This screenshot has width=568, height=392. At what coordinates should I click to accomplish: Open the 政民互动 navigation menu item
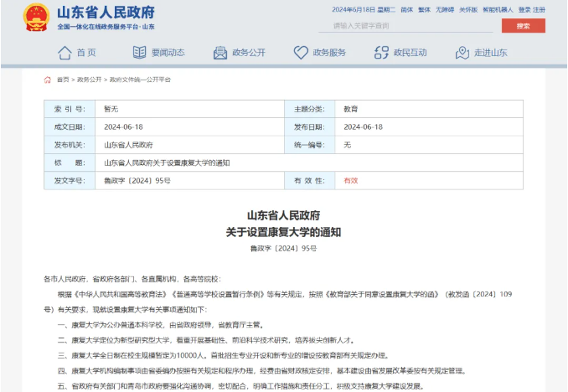410,53
